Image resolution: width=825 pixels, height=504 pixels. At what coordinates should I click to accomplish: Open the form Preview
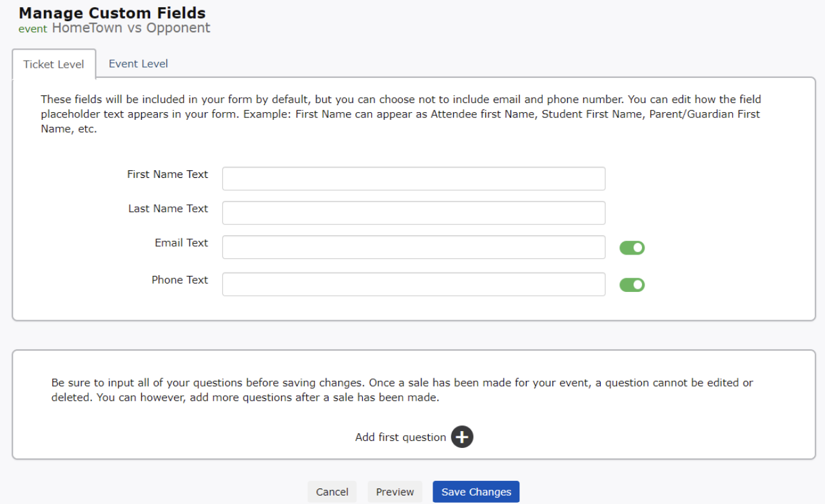395,492
